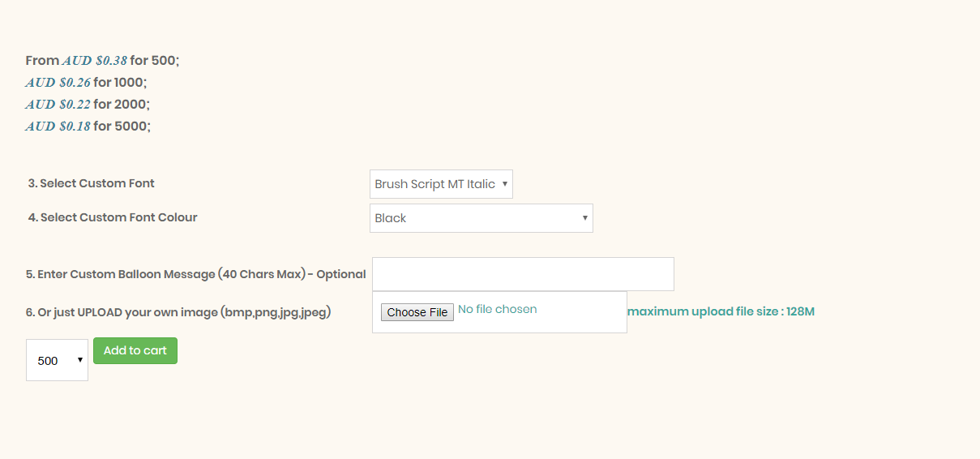The image size is (980, 459).
Task: Click the "No file chosen" text
Action: (x=497, y=309)
